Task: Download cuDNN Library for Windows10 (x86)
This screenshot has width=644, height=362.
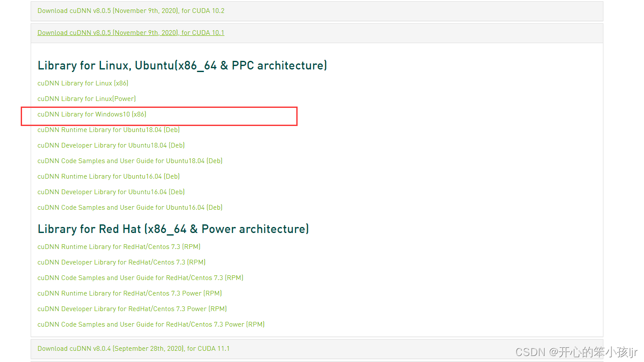Action: [x=92, y=114]
